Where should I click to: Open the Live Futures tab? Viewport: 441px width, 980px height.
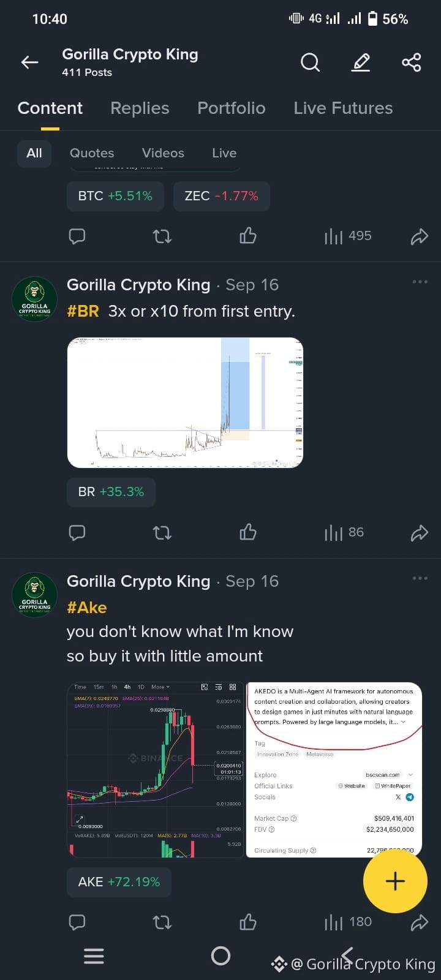343,108
